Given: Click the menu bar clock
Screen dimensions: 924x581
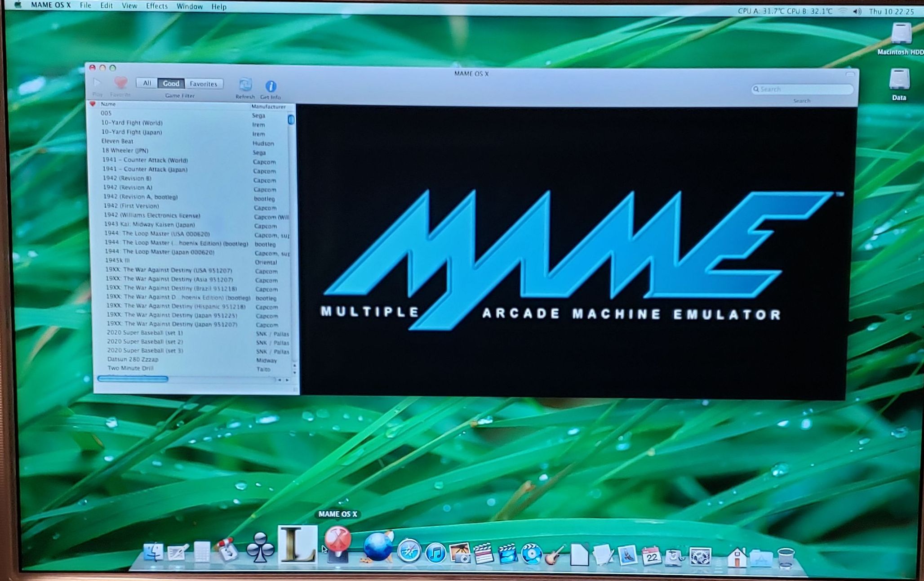Looking at the screenshot, I should click(892, 12).
